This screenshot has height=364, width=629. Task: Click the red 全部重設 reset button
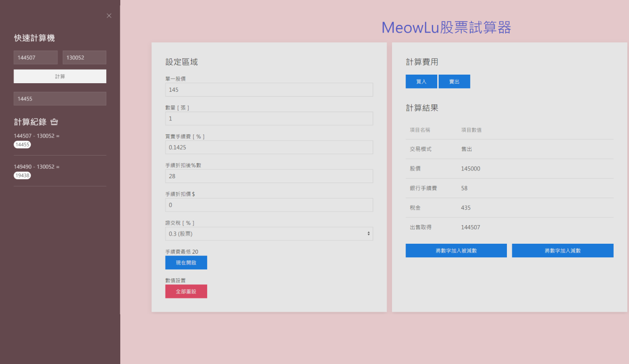click(186, 292)
